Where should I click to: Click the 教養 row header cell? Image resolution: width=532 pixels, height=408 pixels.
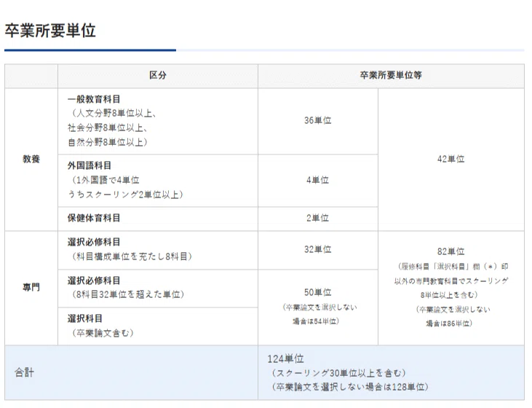point(31,159)
